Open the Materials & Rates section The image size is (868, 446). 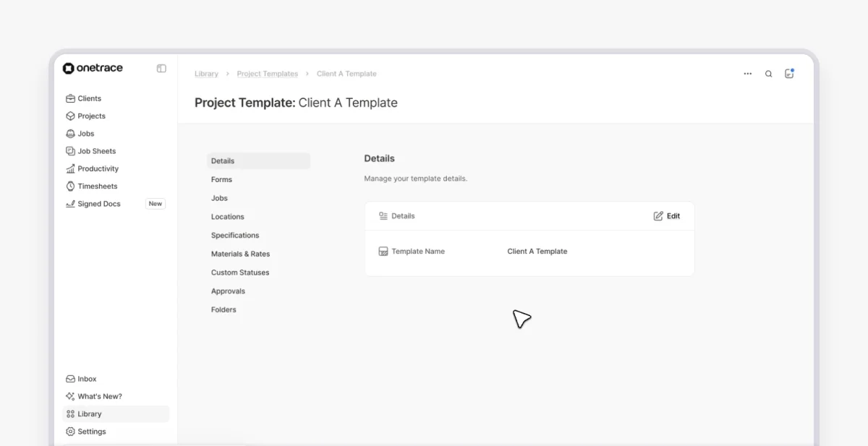tap(239, 254)
